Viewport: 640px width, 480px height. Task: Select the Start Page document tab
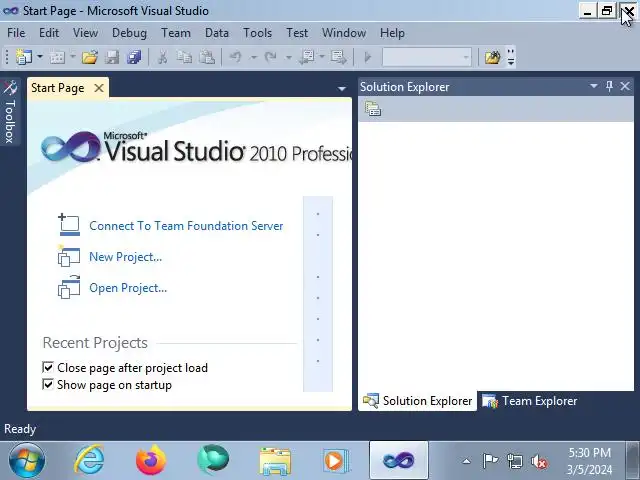tap(58, 88)
